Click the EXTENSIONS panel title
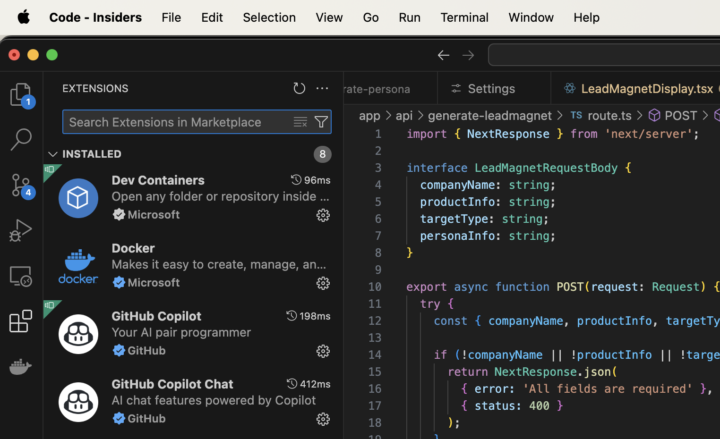The image size is (720, 439). 96,88
